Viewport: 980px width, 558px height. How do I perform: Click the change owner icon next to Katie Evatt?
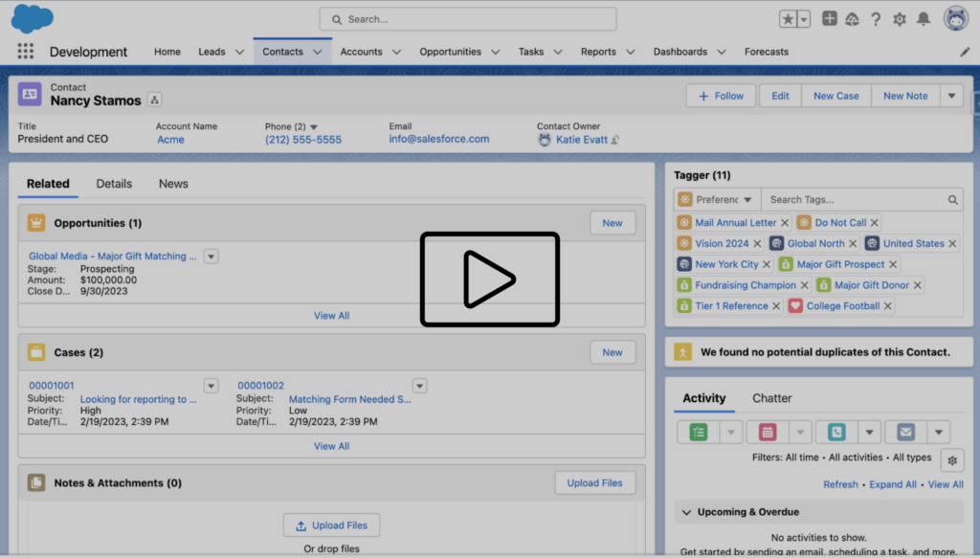(615, 140)
